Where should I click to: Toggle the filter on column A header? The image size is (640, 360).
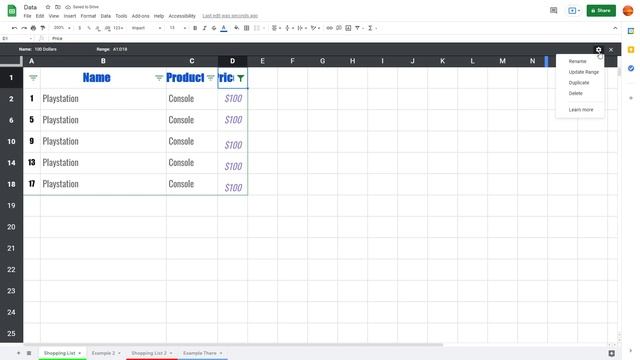coord(33,78)
